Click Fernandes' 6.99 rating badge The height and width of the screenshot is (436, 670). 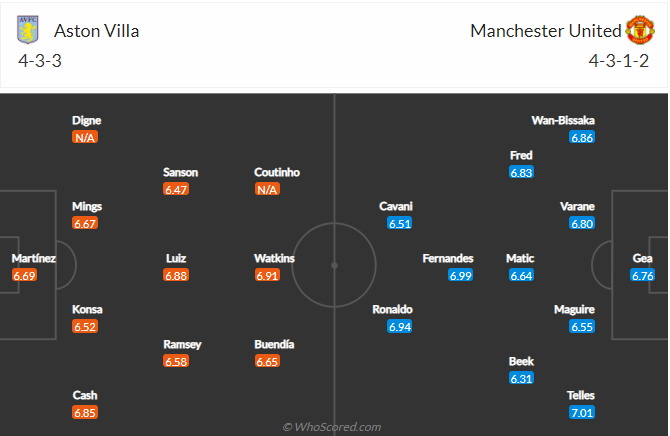tap(460, 275)
